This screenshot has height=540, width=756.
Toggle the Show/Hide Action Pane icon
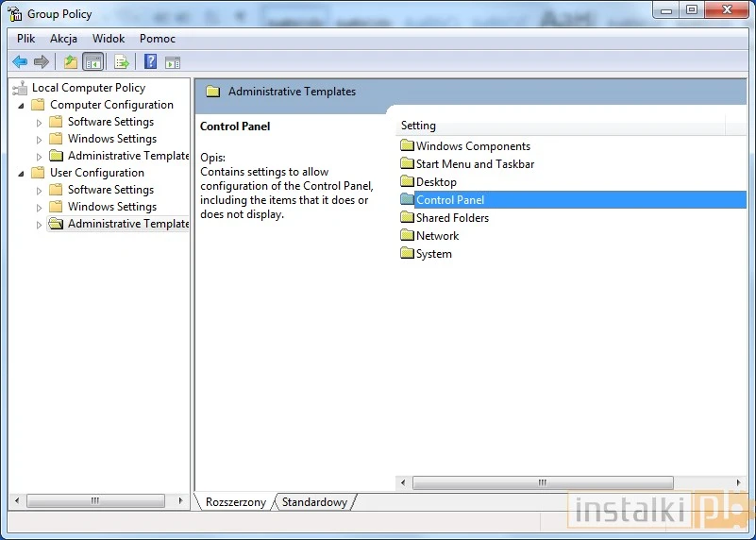pos(173,62)
